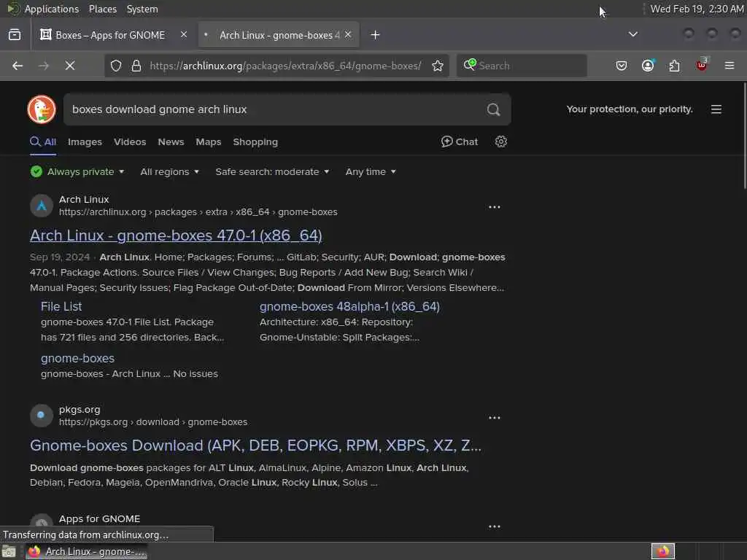Click the pkgs.org site favicon

tap(42, 415)
